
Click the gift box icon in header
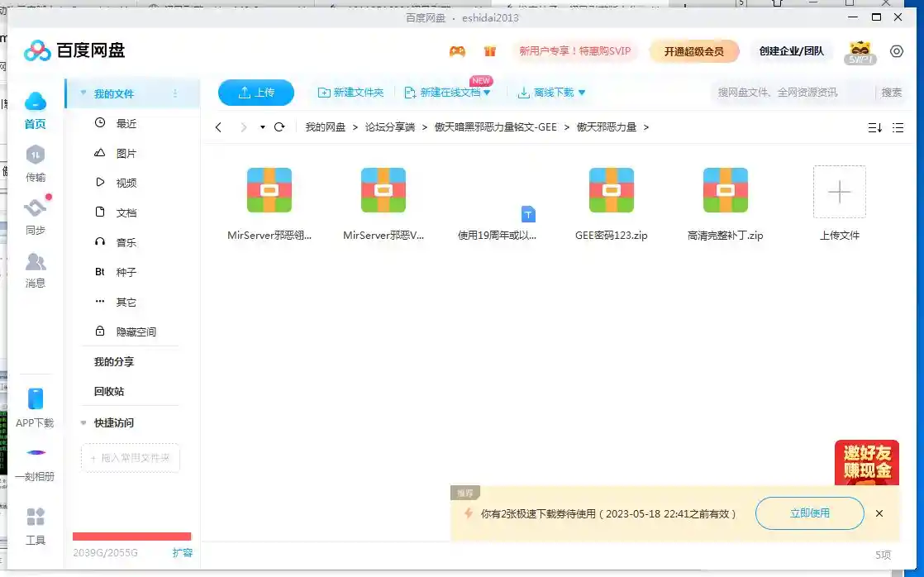point(490,51)
